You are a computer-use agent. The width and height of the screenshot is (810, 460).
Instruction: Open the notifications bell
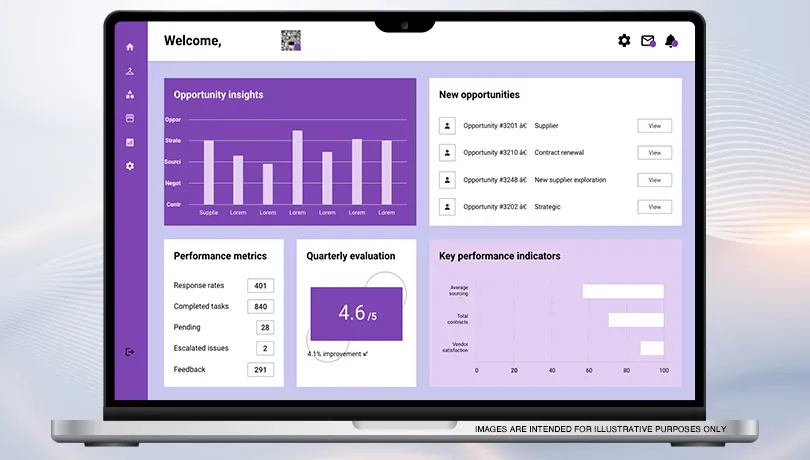pos(671,41)
